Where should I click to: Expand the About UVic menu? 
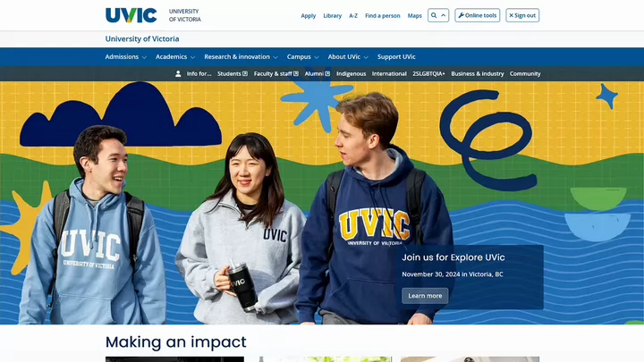click(348, 56)
